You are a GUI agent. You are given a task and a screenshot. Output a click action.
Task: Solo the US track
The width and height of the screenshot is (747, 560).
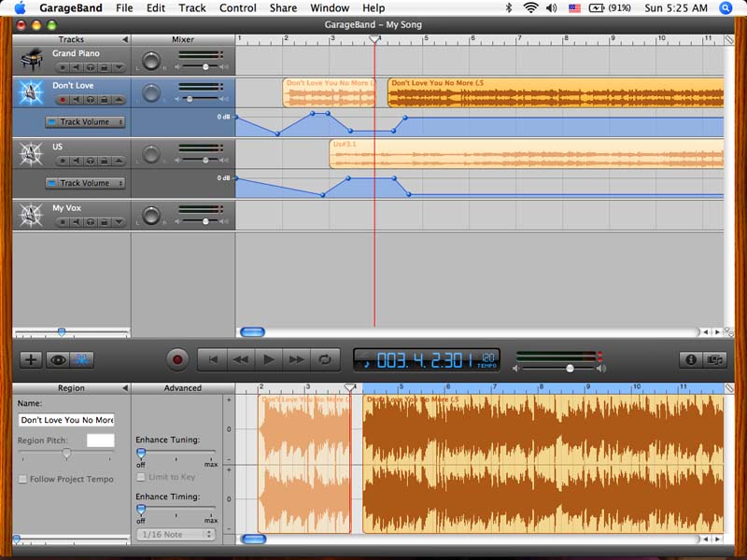tap(90, 161)
